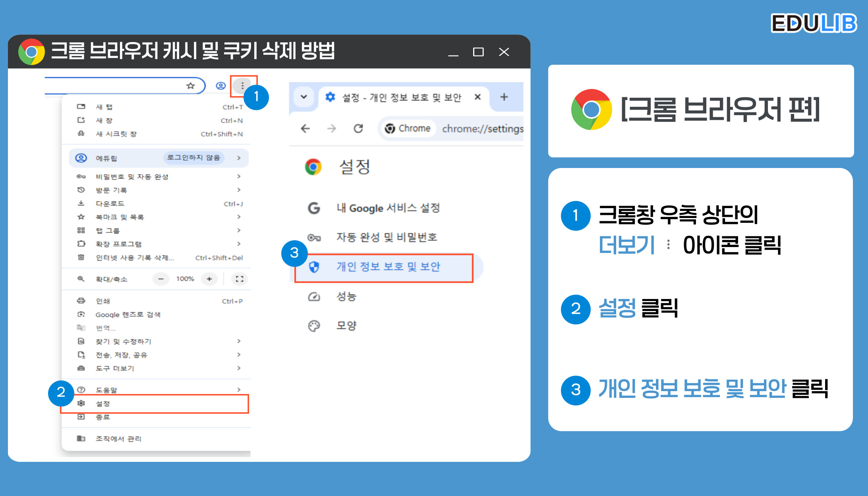Click the browser back arrow

click(305, 129)
